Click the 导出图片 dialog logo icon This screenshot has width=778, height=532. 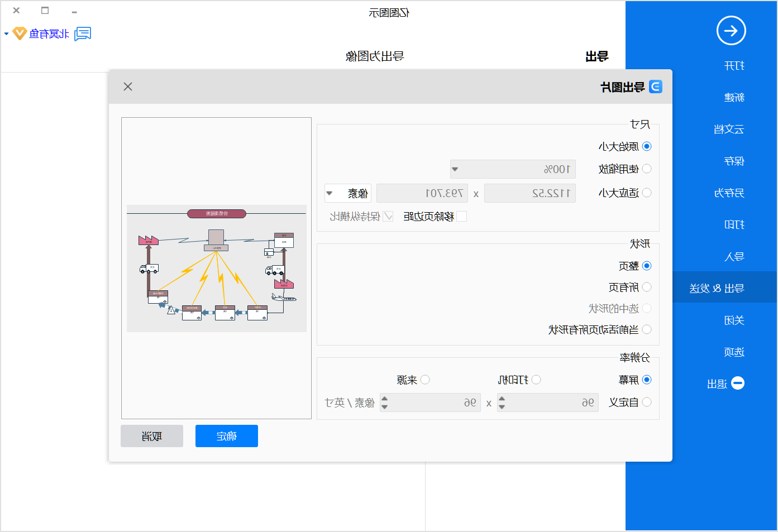pos(656,87)
